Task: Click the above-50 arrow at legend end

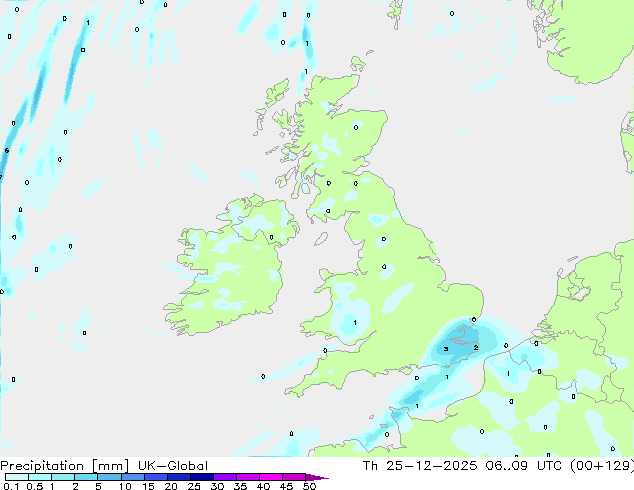Action: pyautogui.click(x=317, y=477)
